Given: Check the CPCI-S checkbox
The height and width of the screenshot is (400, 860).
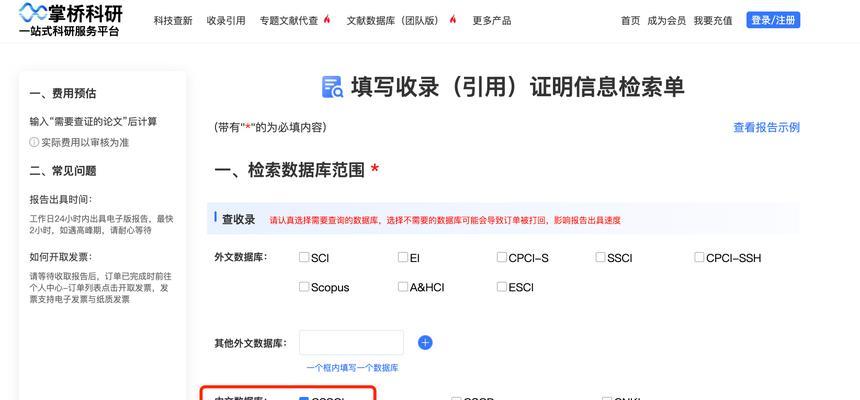Looking at the screenshot, I should point(501,257).
